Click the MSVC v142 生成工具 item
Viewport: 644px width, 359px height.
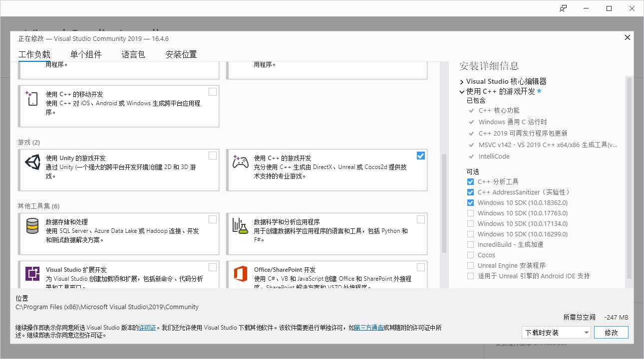click(548, 145)
